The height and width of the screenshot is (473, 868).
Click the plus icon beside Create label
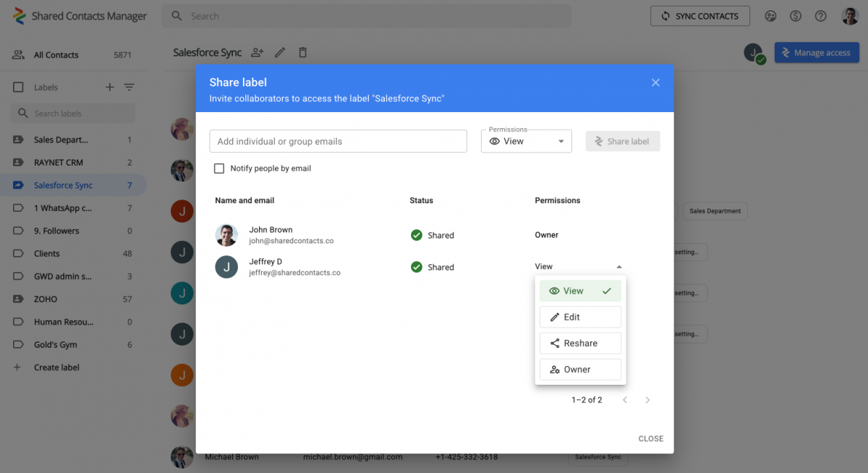[x=18, y=367]
